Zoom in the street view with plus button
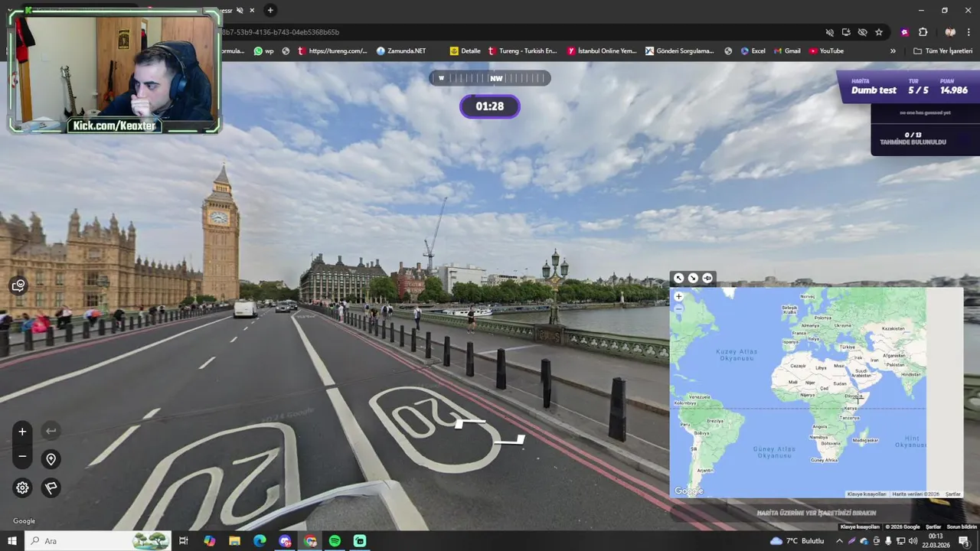 pos(22,432)
